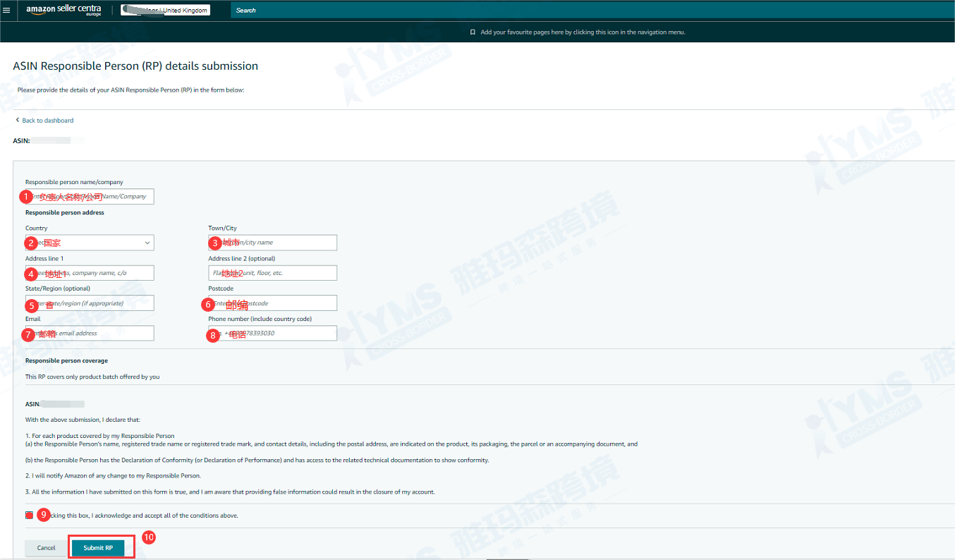Click the Address line 2 optional field

pos(272,273)
